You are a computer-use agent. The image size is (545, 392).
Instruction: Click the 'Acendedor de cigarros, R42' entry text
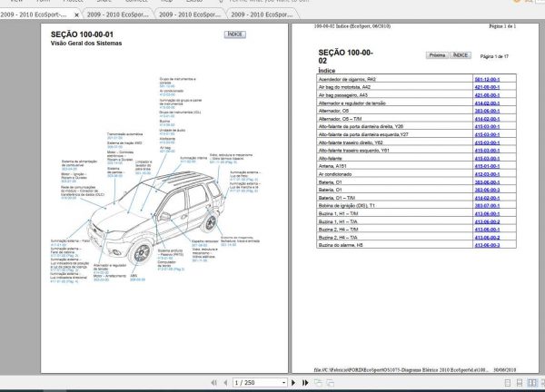(x=347, y=79)
